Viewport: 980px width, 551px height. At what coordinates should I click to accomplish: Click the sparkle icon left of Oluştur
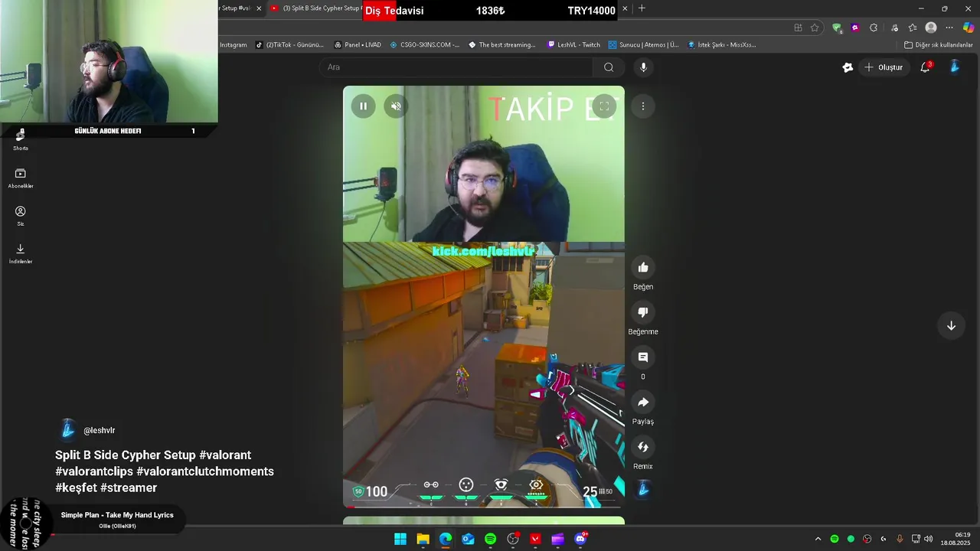coord(848,67)
